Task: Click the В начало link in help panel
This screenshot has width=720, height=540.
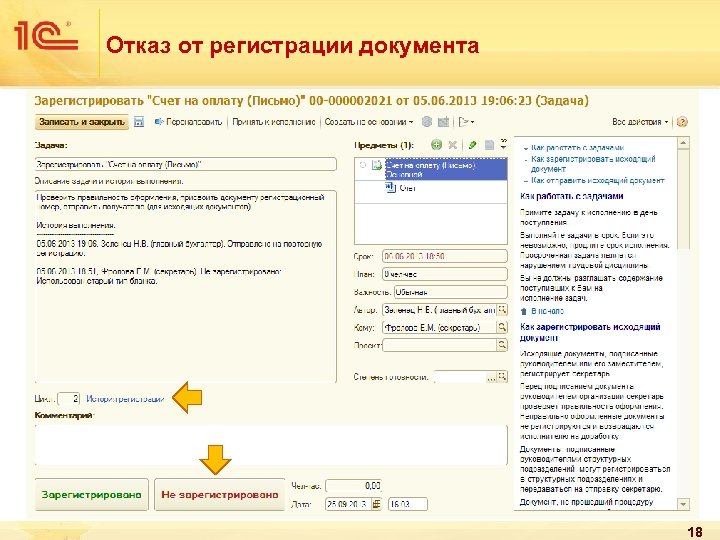Action: tap(547, 311)
